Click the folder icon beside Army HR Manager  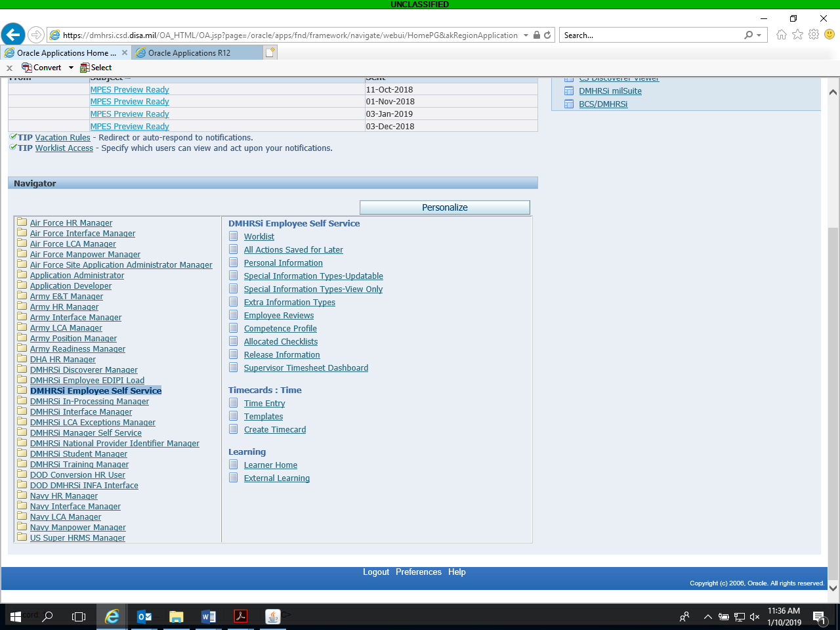pyautogui.click(x=22, y=306)
